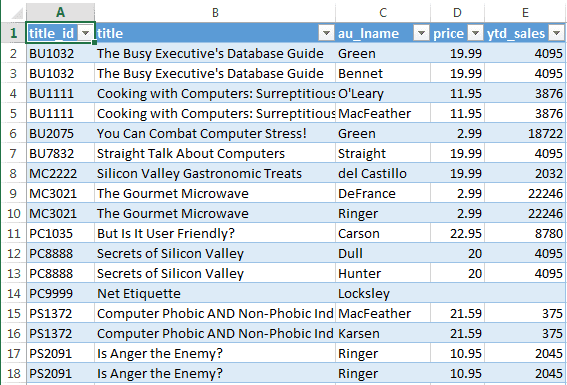
Task: Select MacFeather cell in row 5
Action: 383,114
